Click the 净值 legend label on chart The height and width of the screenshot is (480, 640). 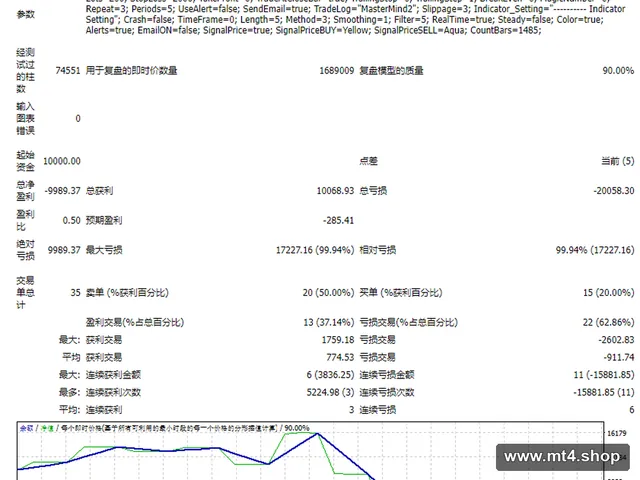coord(47,428)
